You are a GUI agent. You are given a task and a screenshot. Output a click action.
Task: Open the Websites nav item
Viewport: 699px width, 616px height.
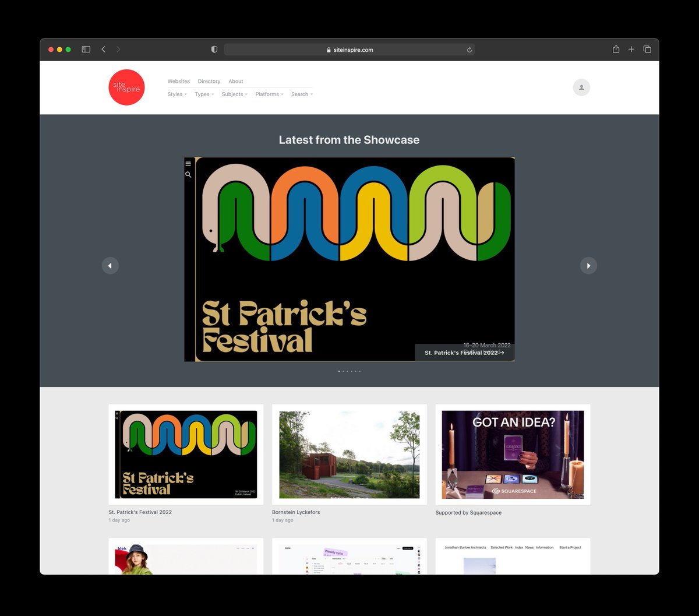point(178,82)
